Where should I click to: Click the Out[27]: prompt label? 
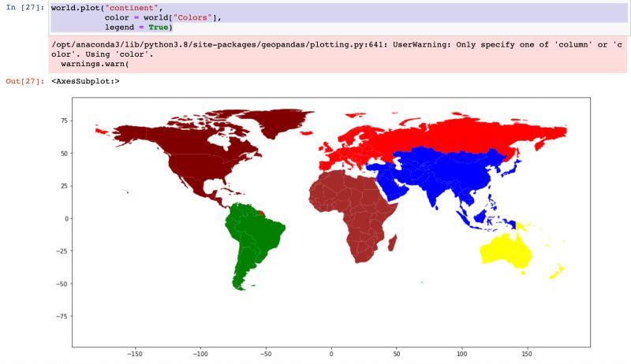click(24, 81)
